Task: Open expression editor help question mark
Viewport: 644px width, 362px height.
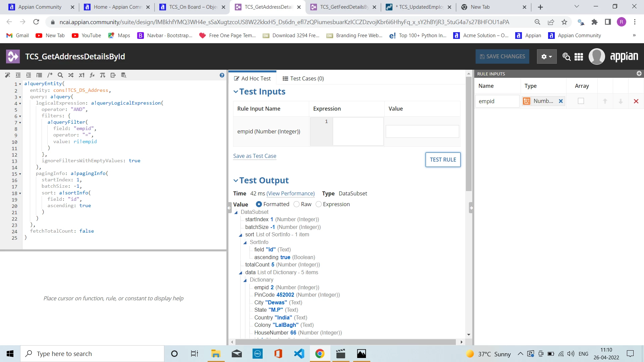Action: click(x=222, y=75)
